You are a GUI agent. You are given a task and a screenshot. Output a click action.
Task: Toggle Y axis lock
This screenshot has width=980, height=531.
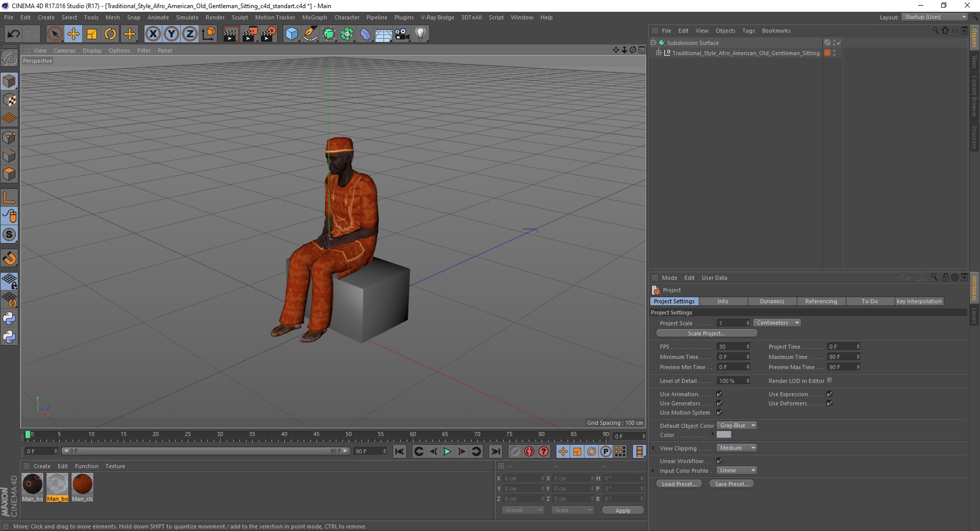tap(171, 34)
